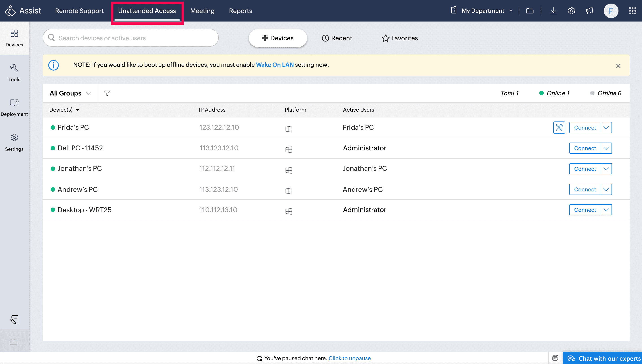Viewport: 642px width, 364px height.
Task: Open the announcements megaphone icon
Action: pyautogui.click(x=589, y=11)
